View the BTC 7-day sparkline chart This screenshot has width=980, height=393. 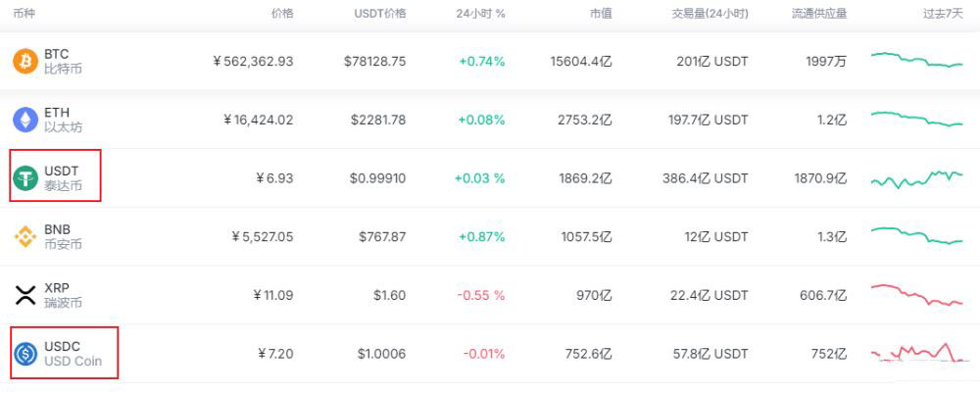tap(916, 60)
